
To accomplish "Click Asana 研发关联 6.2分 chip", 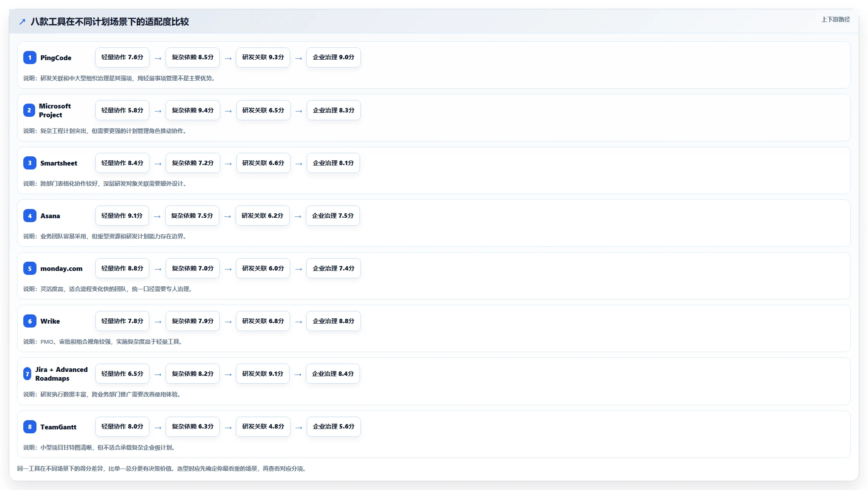I will 262,216.
